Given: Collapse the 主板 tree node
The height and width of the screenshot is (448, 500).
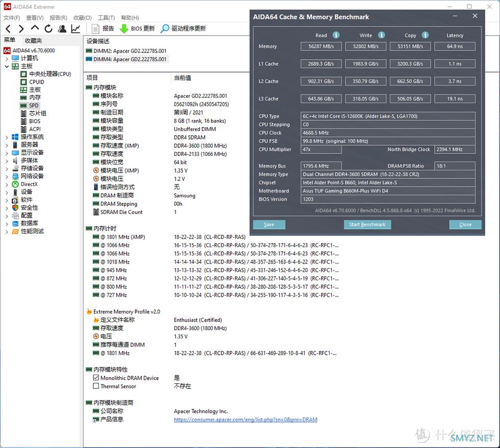Looking at the screenshot, I should coord(7,67).
